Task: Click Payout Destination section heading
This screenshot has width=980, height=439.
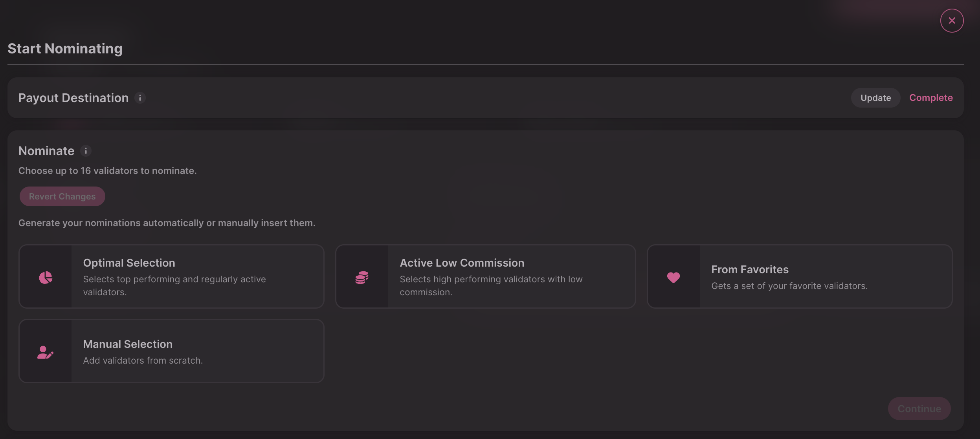Action: [73, 98]
